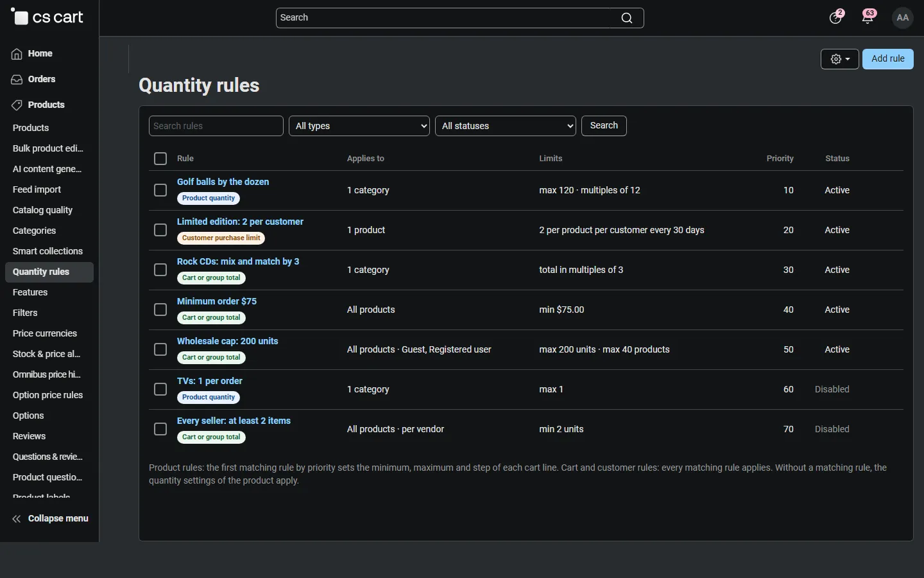Open the Every seller: at least 2 items rule
This screenshot has height=578, width=924.
[x=234, y=421]
